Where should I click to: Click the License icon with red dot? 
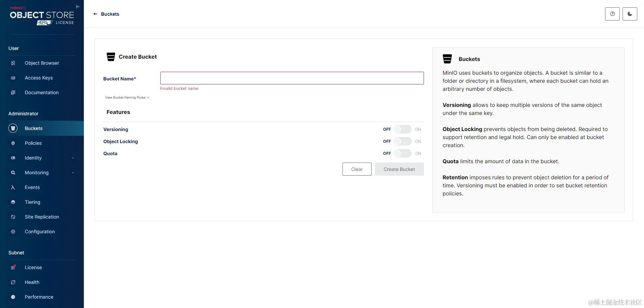coord(13,267)
